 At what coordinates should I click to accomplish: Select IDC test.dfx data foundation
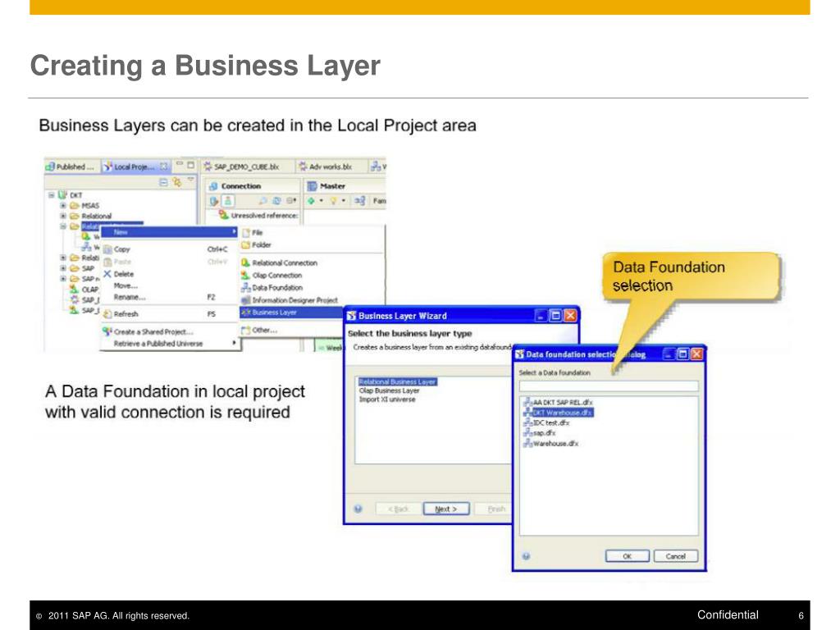546,422
